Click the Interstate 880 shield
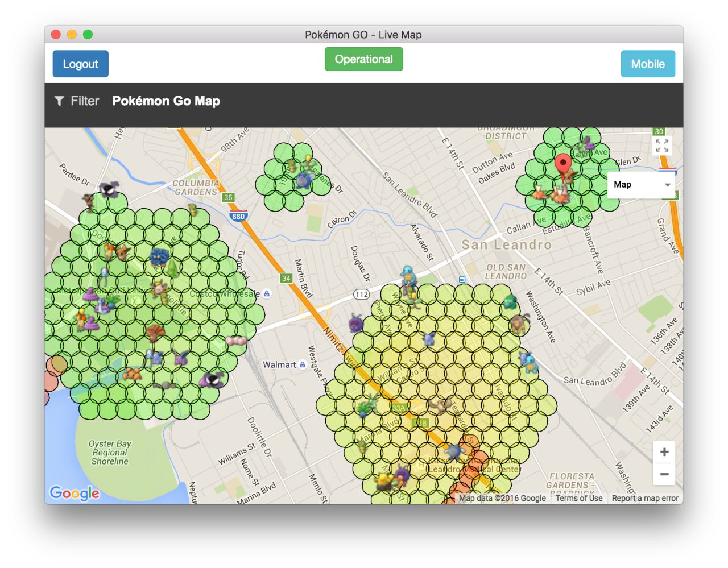This screenshot has width=728, height=568. pos(238,216)
